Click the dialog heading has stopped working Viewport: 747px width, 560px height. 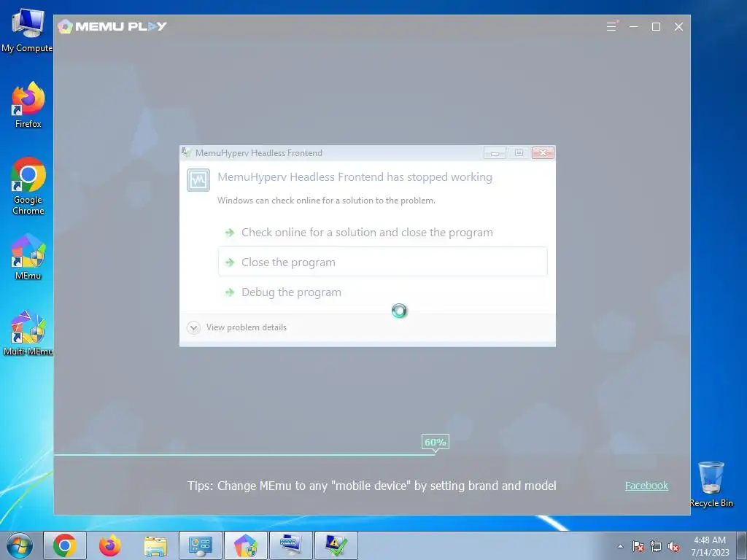tap(355, 177)
